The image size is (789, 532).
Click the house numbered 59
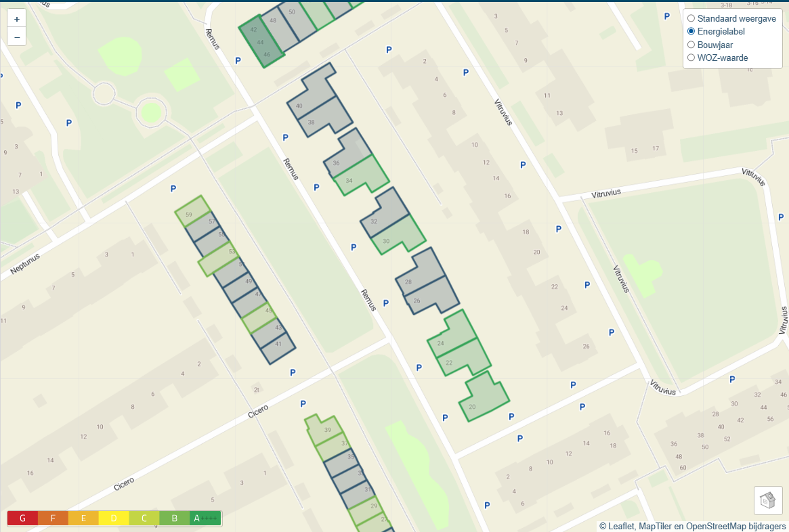(x=194, y=211)
